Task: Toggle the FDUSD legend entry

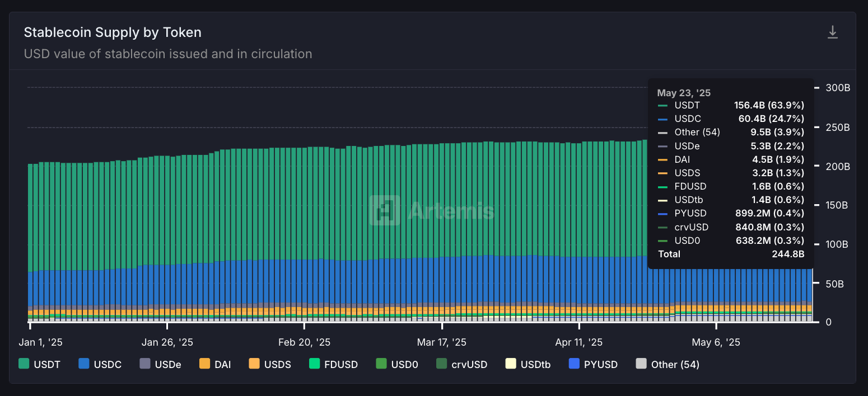Action: pos(333,364)
